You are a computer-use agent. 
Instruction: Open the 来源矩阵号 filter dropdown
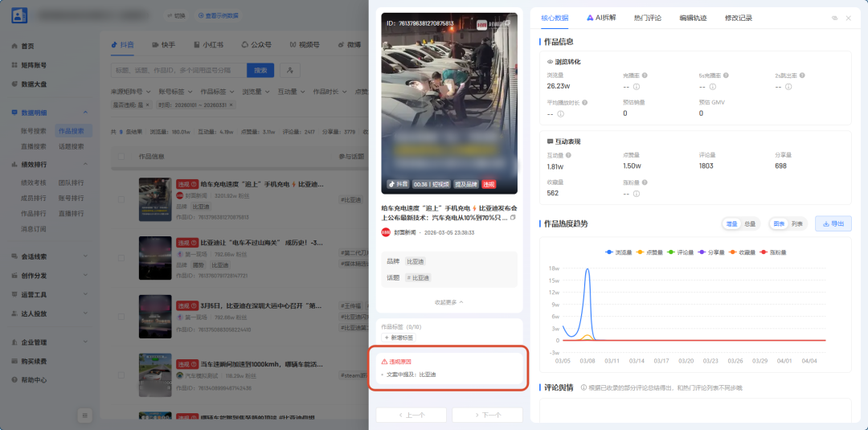coord(131,92)
